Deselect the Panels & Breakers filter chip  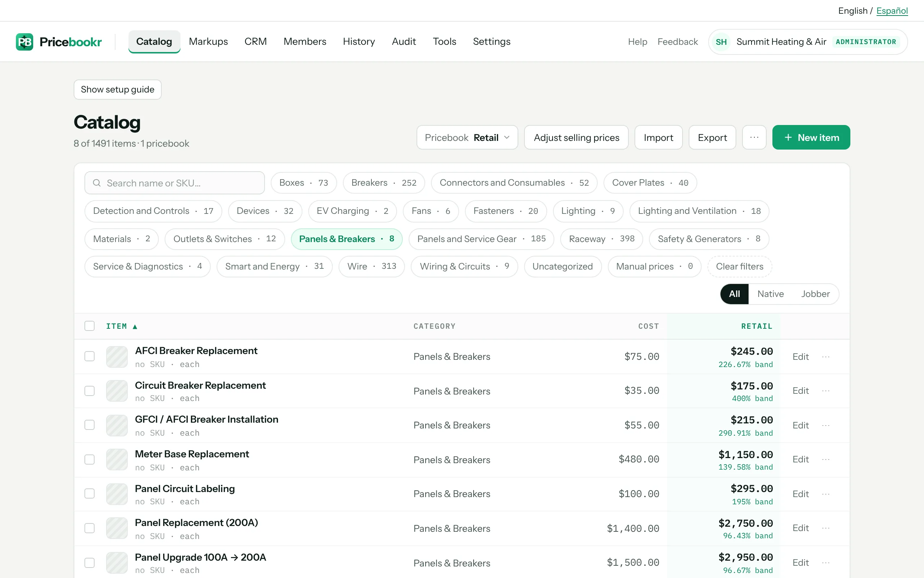[x=346, y=239]
